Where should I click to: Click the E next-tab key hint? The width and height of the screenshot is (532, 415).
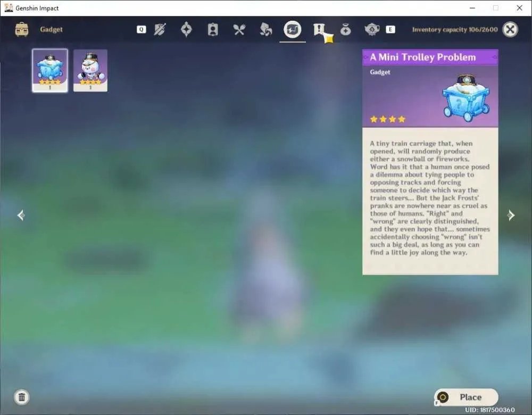point(390,29)
